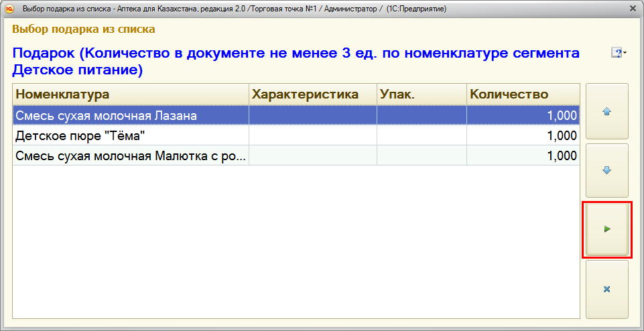Move selection down with the down arrow button
The image size is (644, 331).
pyautogui.click(x=607, y=170)
